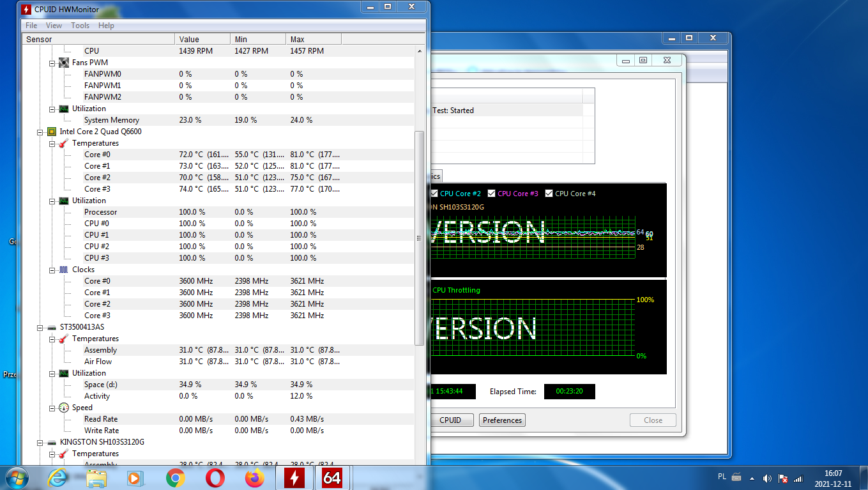This screenshot has width=868, height=490.
Task: Click the Max column header
Action: point(314,40)
